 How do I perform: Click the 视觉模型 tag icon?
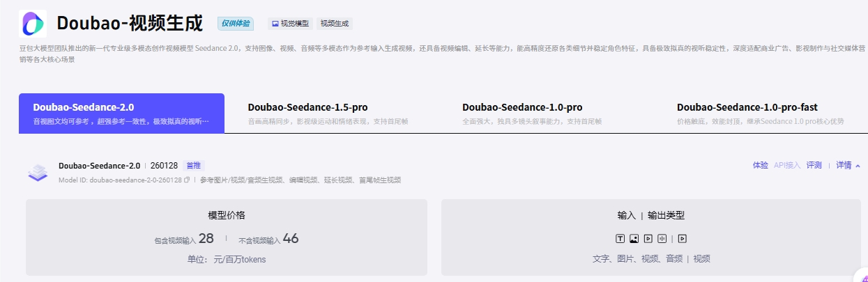pos(275,24)
